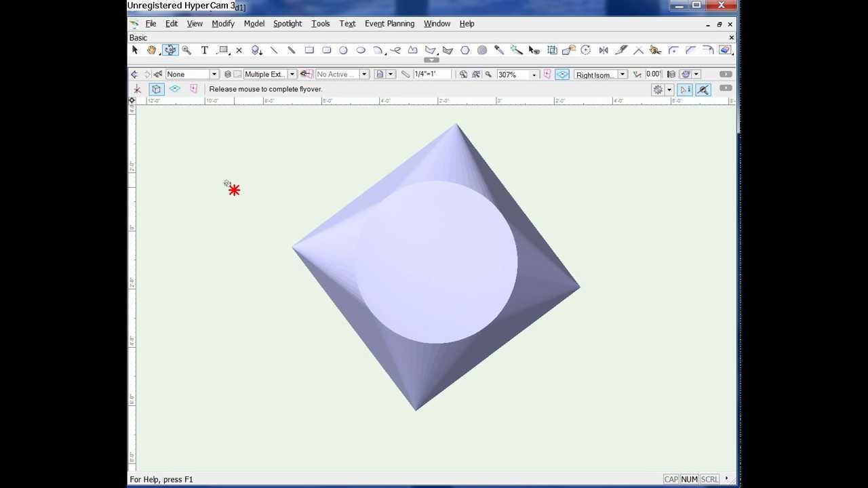Select the Polyline tool
This screenshot has height=488, width=868.
point(412,50)
